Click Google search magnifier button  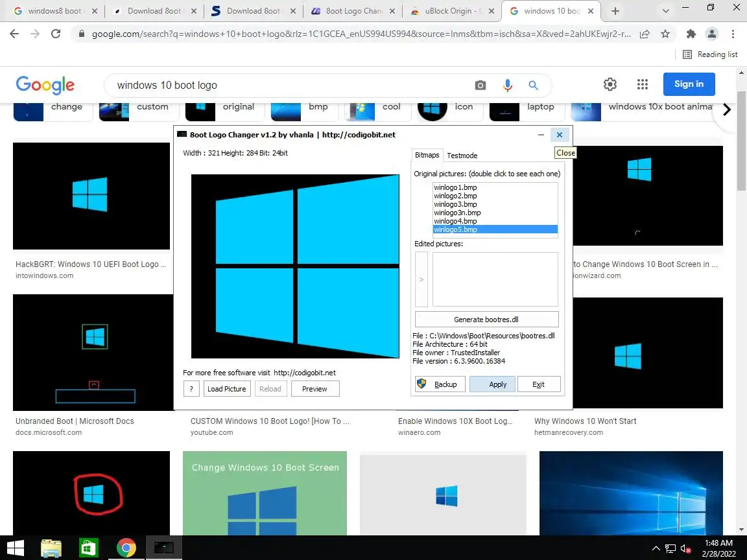[x=533, y=86]
